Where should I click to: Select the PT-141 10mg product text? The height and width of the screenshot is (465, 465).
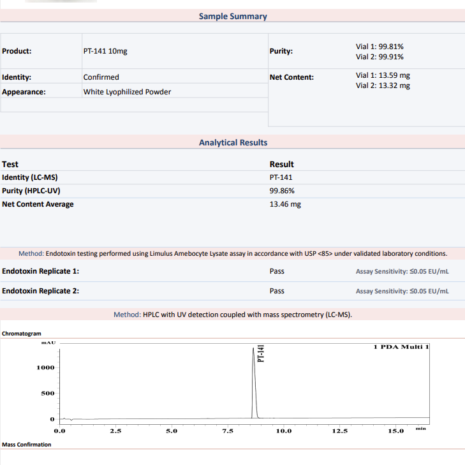(105, 51)
